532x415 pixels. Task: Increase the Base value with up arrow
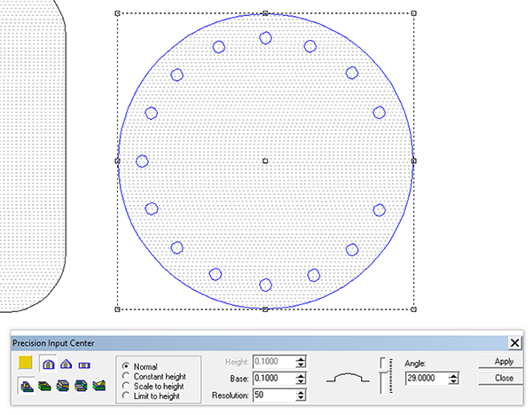pos(301,375)
